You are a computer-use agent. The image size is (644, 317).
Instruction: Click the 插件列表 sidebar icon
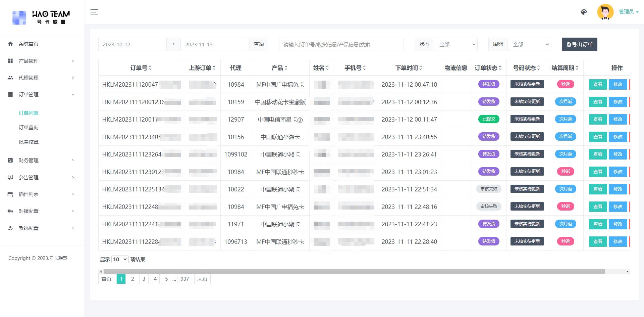pos(10,194)
